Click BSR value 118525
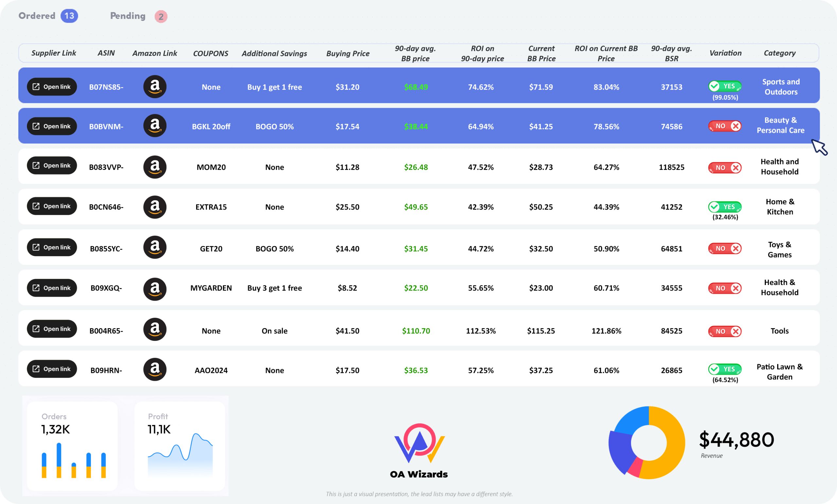The width and height of the screenshot is (837, 504). click(671, 167)
